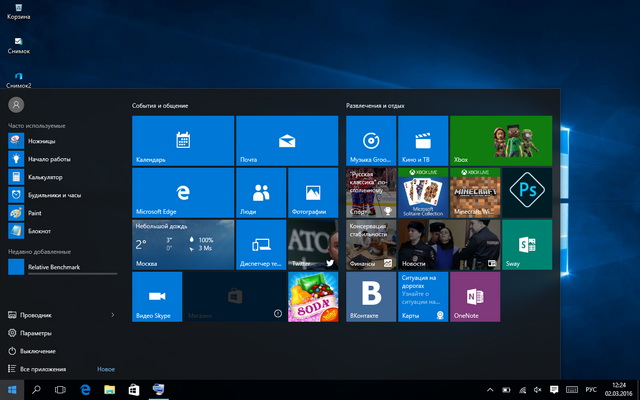The width and height of the screenshot is (640, 400).
Task: Open the Finance (Финансы) tile
Action: tap(371, 245)
